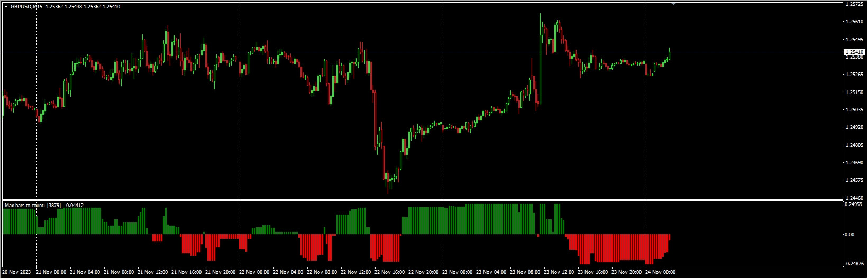
Task: Click price scale label 1.24690
Action: click(x=854, y=163)
